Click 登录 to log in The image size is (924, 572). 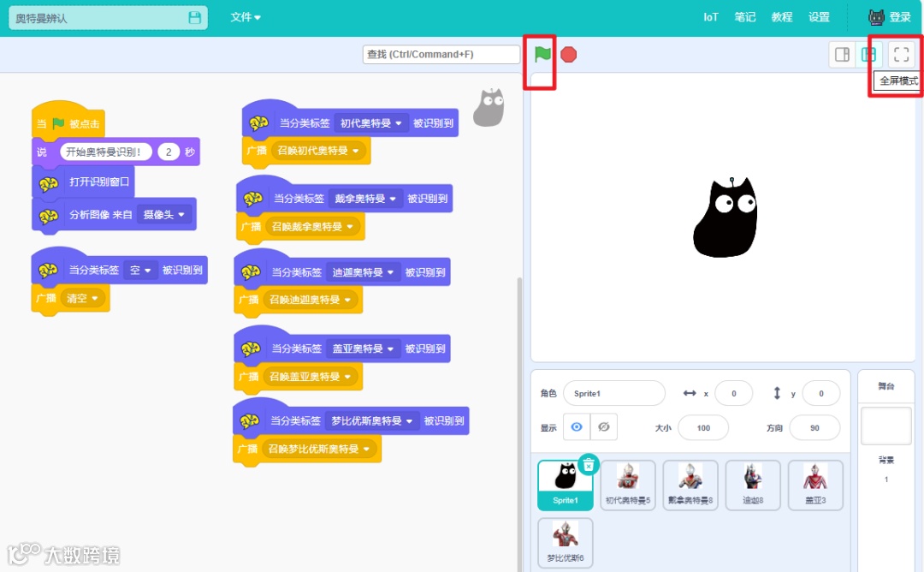tap(900, 17)
